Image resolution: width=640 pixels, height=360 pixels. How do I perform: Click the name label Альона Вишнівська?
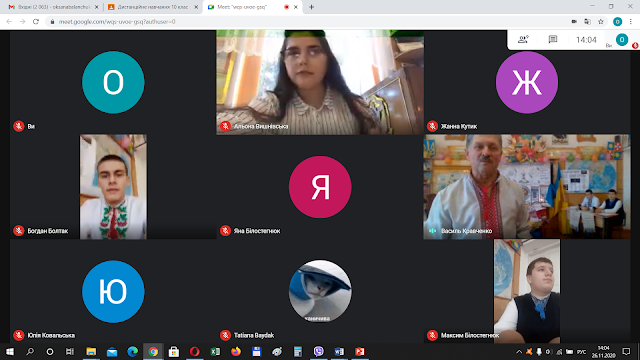point(261,127)
